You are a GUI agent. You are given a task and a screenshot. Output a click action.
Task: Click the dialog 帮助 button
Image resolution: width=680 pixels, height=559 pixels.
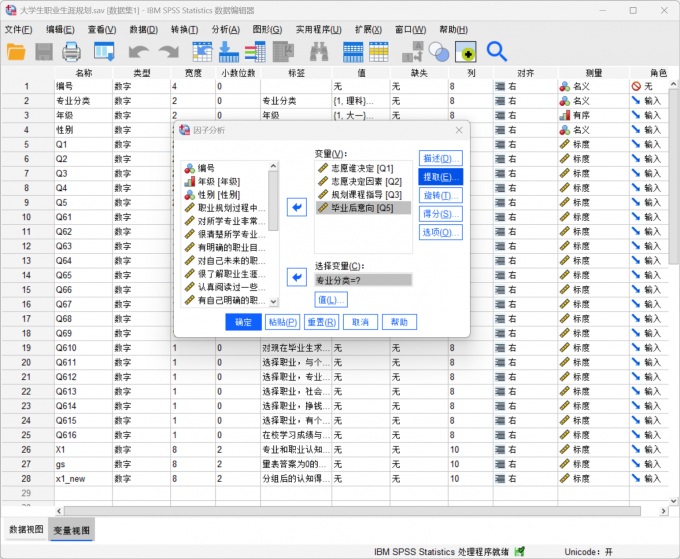click(399, 322)
